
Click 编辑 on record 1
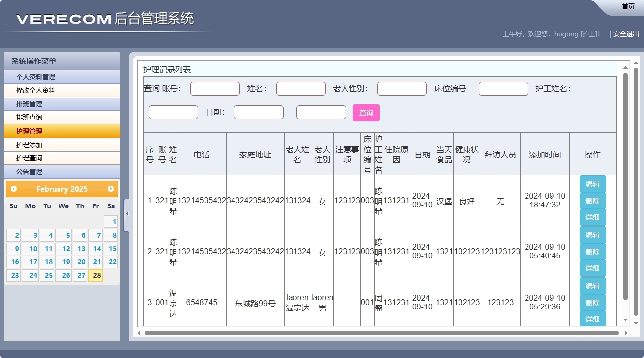593,183
